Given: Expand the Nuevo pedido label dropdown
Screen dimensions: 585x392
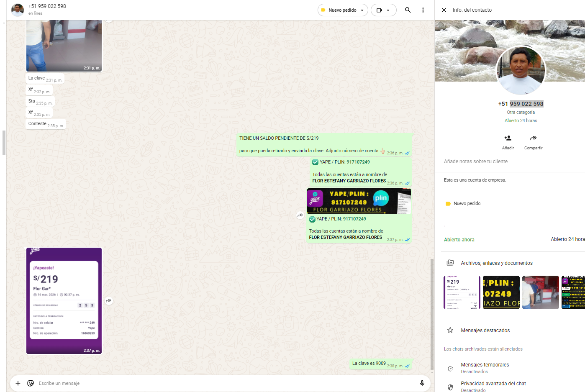Looking at the screenshot, I should (362, 10).
